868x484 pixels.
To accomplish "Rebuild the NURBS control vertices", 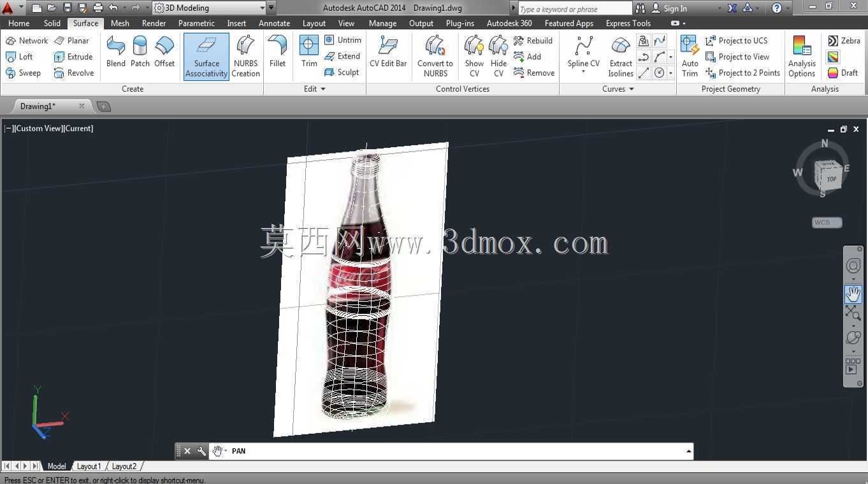I will 533,40.
